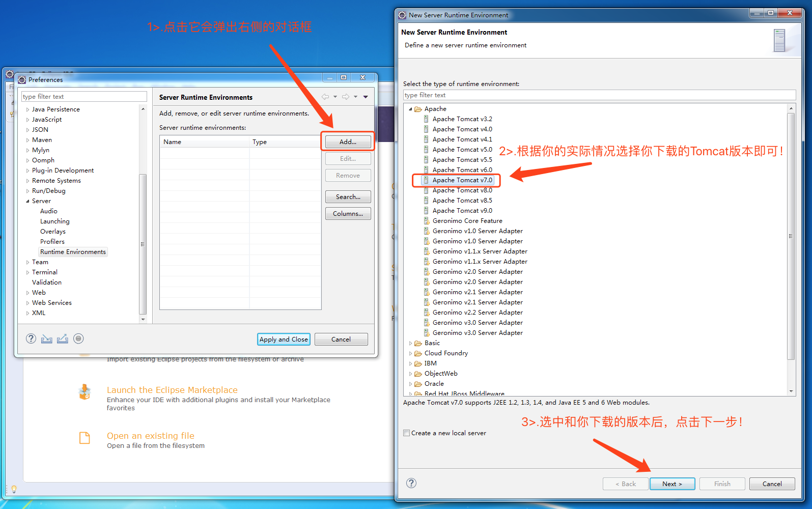Open forward history dropdown arrow in Preferences

tap(355, 97)
